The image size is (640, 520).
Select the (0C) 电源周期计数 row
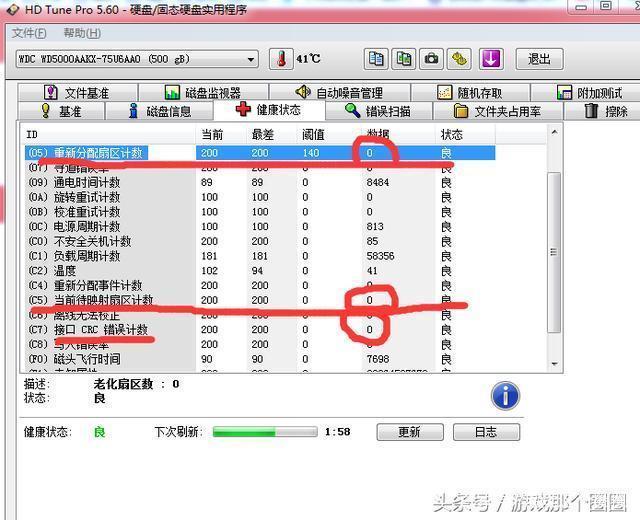260,227
